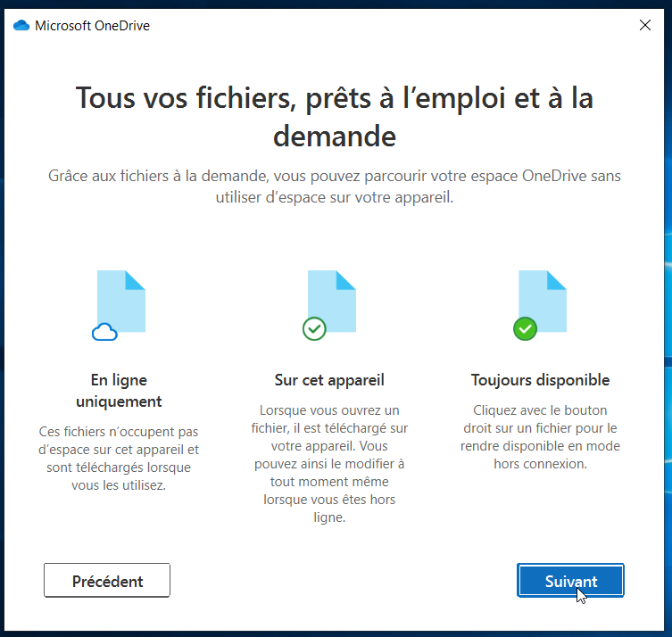Click the "Cliquez avec le bouton droit" description
The width and height of the screenshot is (672, 637).
[540, 437]
